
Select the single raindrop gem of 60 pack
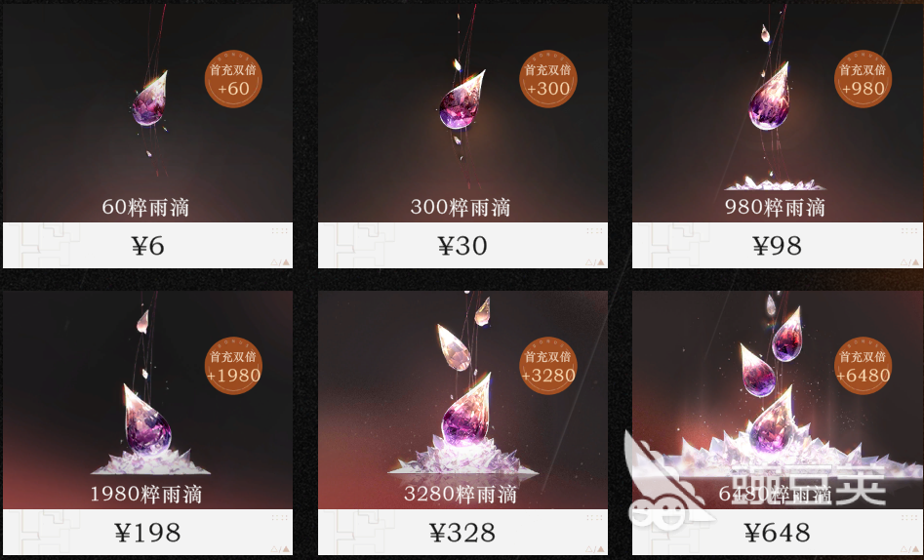pos(149,100)
